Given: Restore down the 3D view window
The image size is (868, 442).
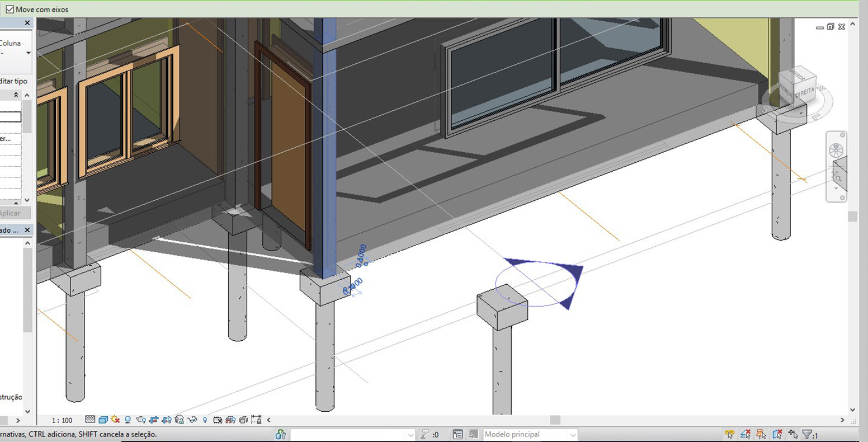Looking at the screenshot, I should click(831, 26).
